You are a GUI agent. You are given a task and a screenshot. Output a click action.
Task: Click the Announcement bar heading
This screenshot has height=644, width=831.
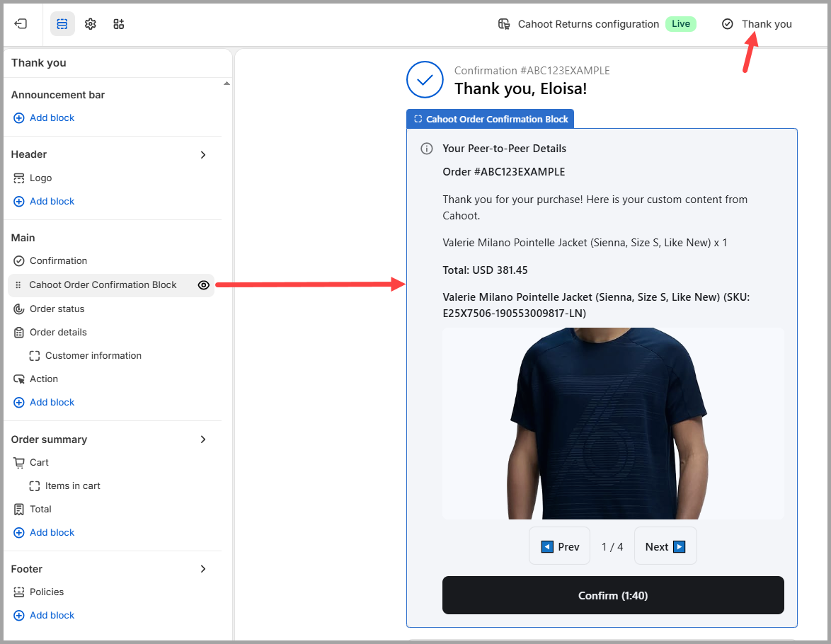click(x=58, y=95)
